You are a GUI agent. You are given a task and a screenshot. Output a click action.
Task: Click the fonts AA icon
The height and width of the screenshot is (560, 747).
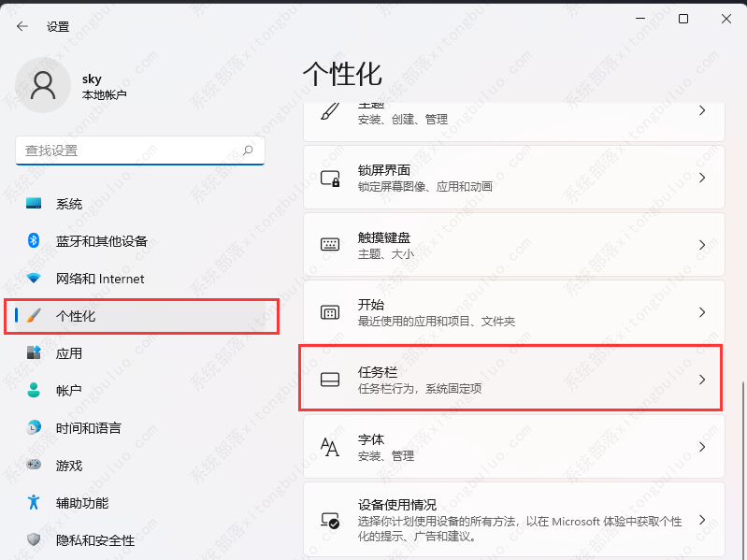(x=330, y=447)
